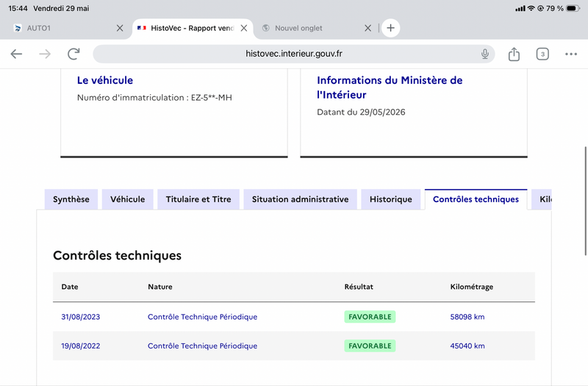Screen dimensions: 588x386
Task: Select the Situation administrative tab
Action: tap(300, 199)
